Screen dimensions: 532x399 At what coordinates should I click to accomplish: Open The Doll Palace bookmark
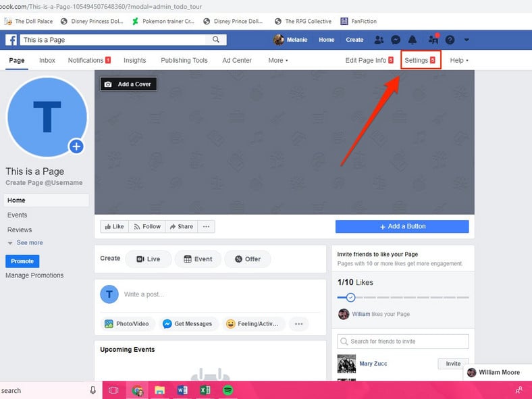[x=28, y=21]
